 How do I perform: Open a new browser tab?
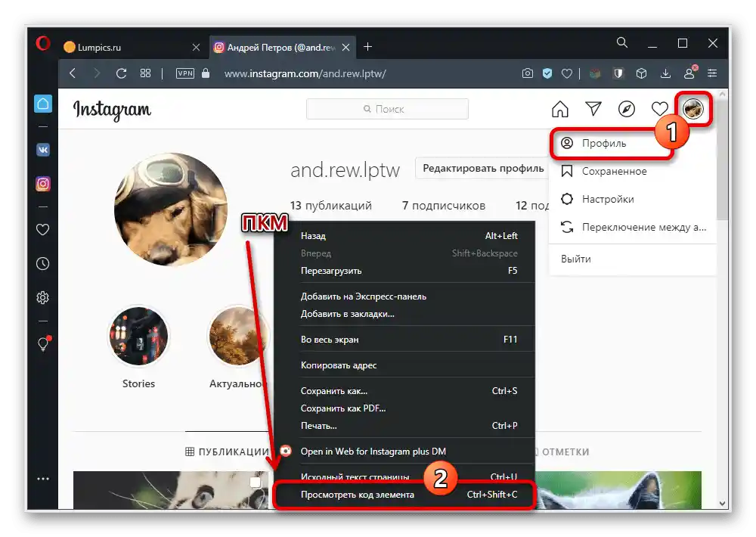[x=368, y=47]
